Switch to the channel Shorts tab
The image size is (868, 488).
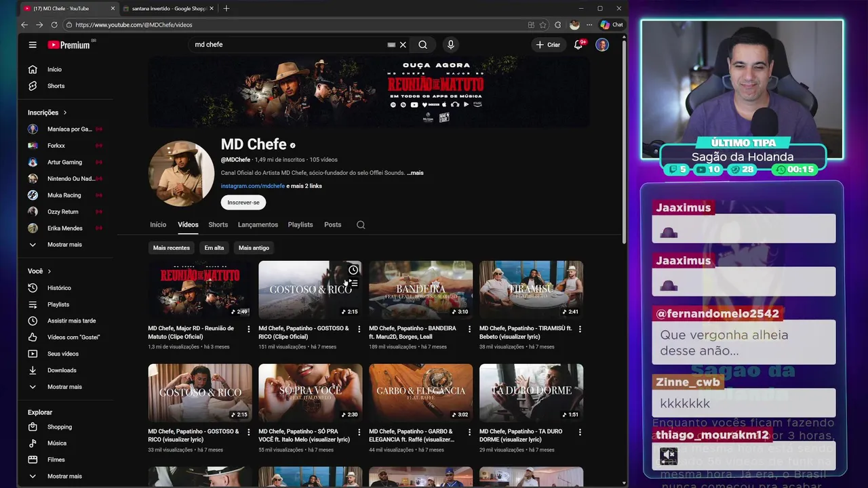click(218, 225)
